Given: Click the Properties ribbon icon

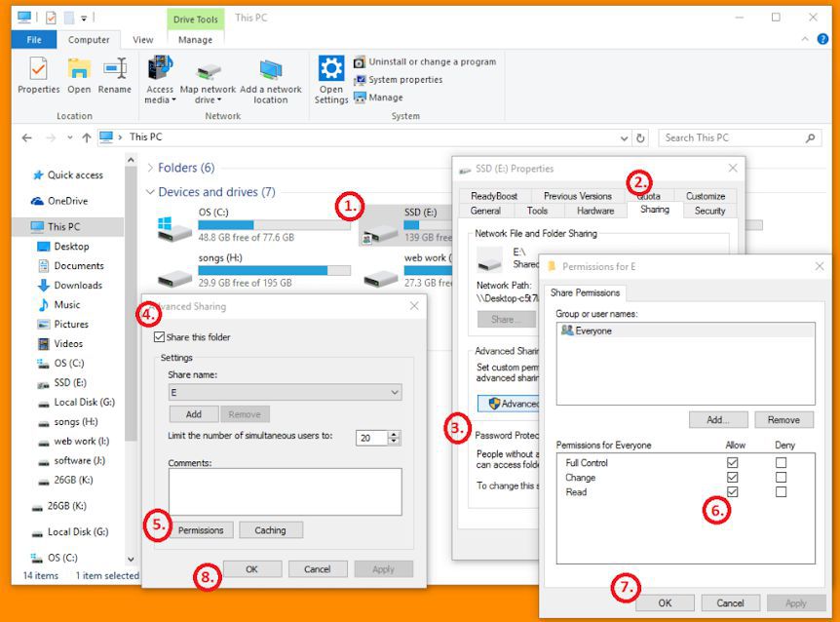Looking at the screenshot, I should pyautogui.click(x=38, y=70).
